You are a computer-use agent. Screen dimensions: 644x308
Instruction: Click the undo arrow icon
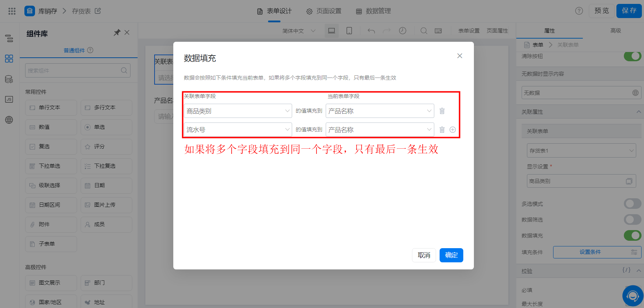click(x=371, y=31)
